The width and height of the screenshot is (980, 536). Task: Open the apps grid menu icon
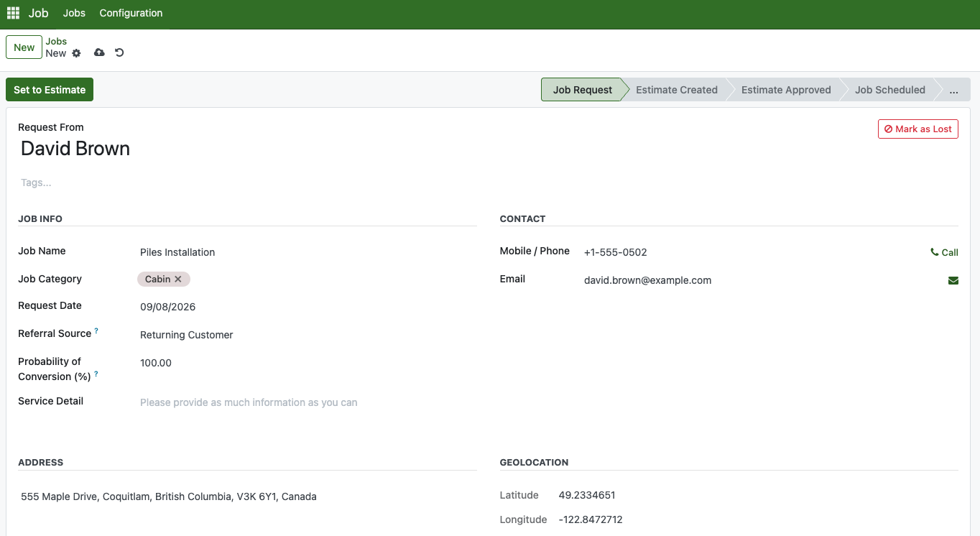point(13,13)
